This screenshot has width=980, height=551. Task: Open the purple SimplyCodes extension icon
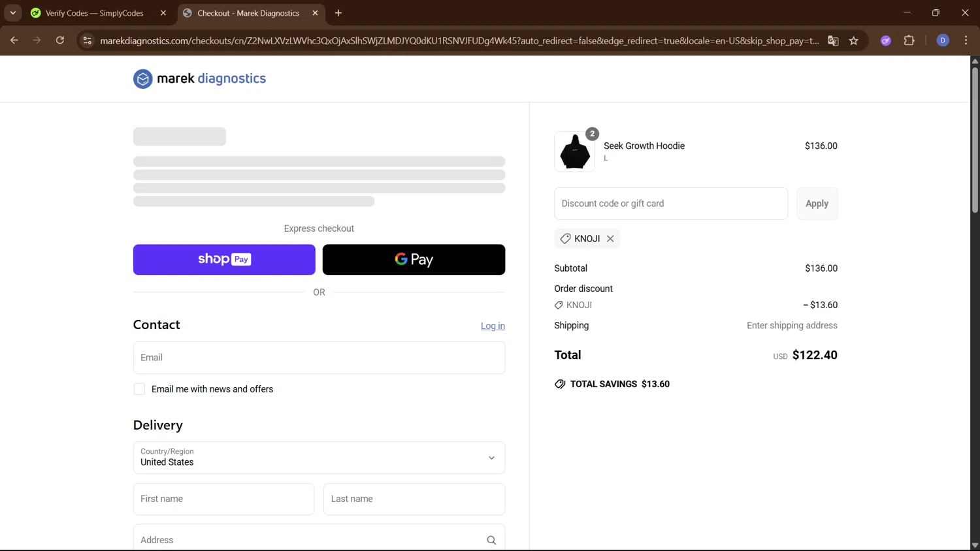click(x=886, y=40)
